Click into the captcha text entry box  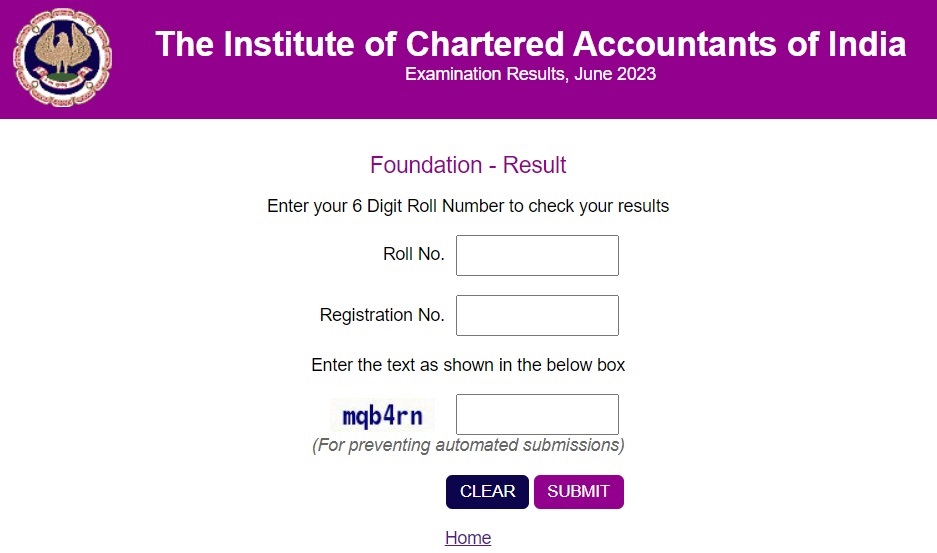(537, 414)
